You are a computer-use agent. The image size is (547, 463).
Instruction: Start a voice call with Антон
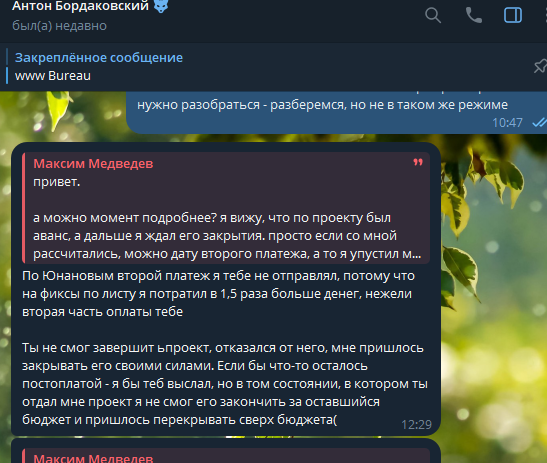point(474,15)
